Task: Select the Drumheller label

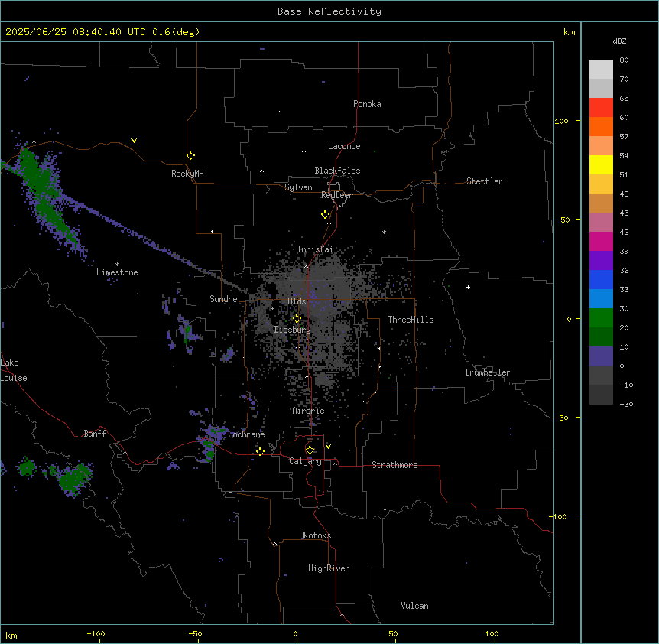Action: click(488, 372)
